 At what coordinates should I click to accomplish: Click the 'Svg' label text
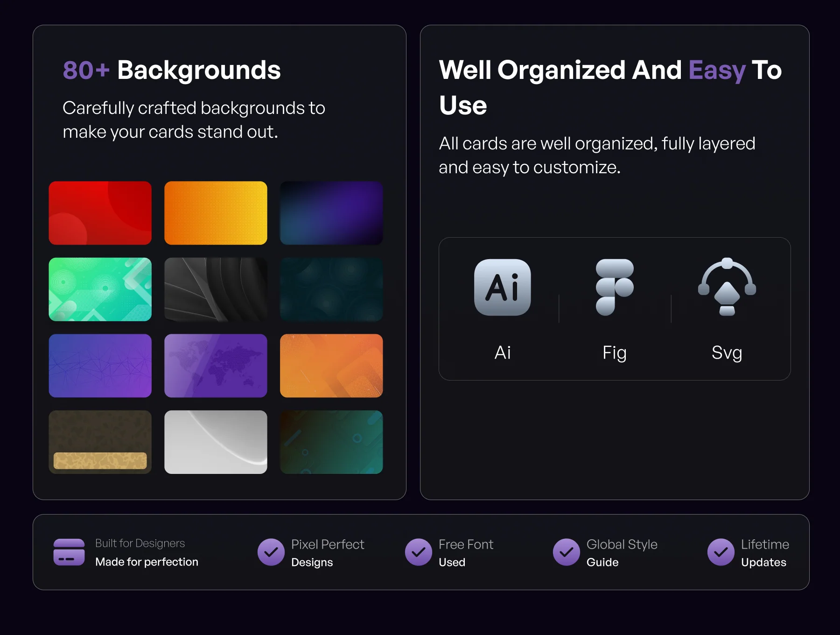point(727,353)
